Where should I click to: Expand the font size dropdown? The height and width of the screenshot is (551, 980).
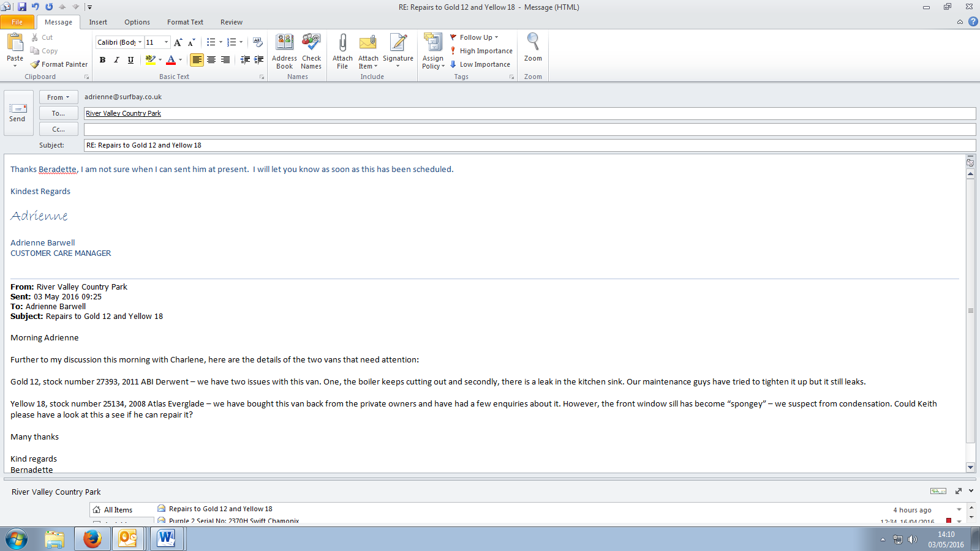click(166, 42)
